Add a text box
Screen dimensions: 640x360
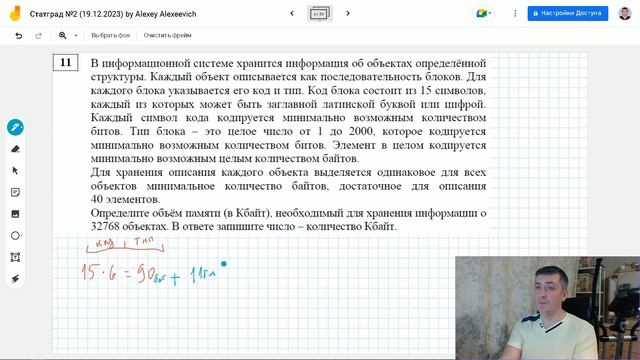click(16, 257)
